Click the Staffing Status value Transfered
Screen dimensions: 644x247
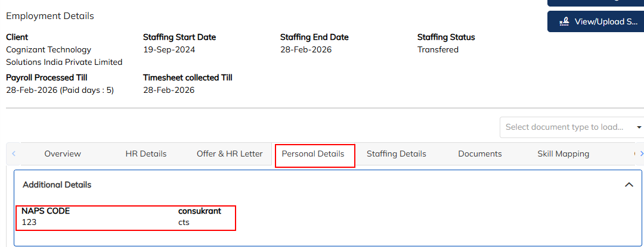(438, 50)
